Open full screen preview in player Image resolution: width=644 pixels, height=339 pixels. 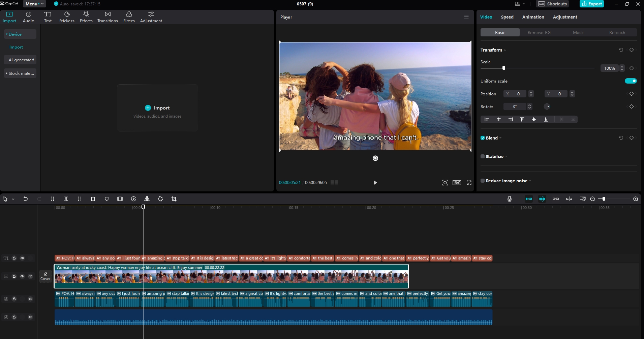click(469, 183)
